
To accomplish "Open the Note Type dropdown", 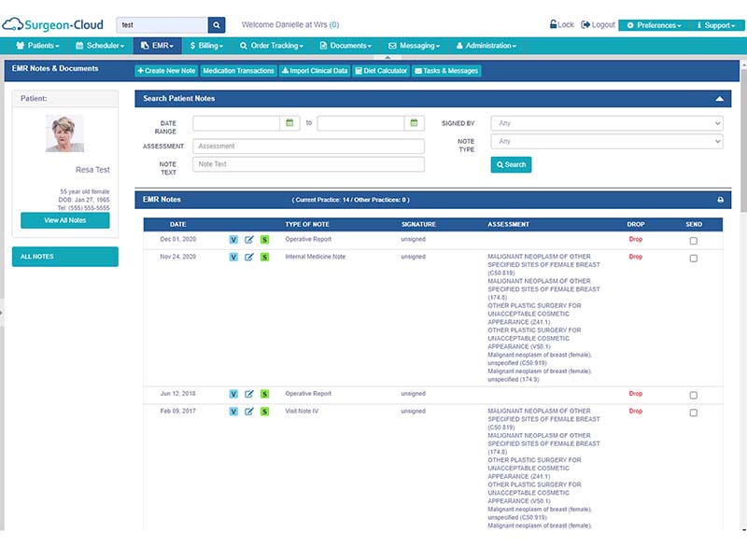I will [607, 142].
